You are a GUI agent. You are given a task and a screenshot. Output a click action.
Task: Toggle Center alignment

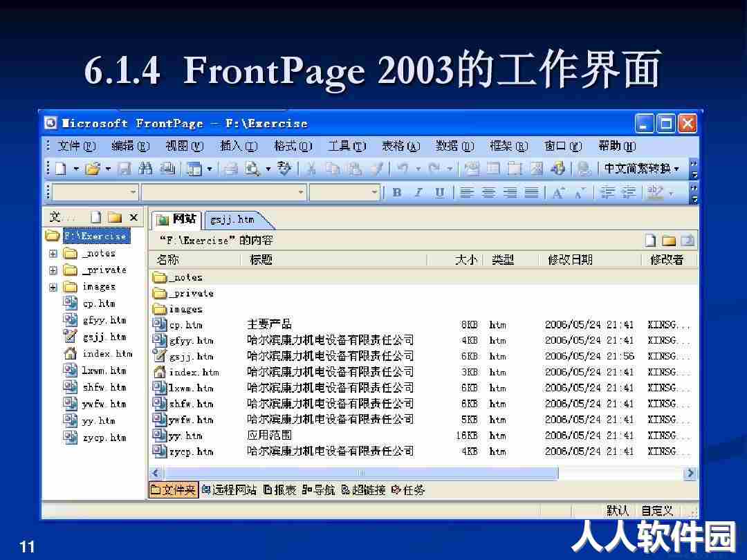(488, 192)
